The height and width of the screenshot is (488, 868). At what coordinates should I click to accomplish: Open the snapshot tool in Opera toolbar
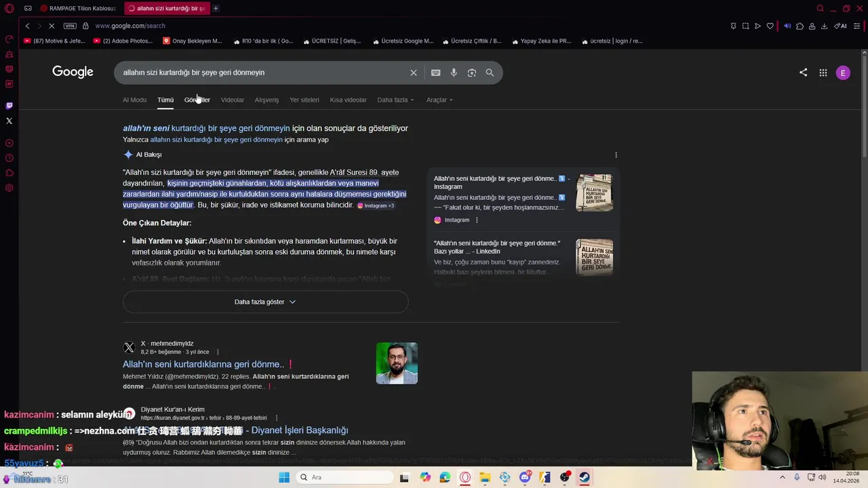pos(745,26)
